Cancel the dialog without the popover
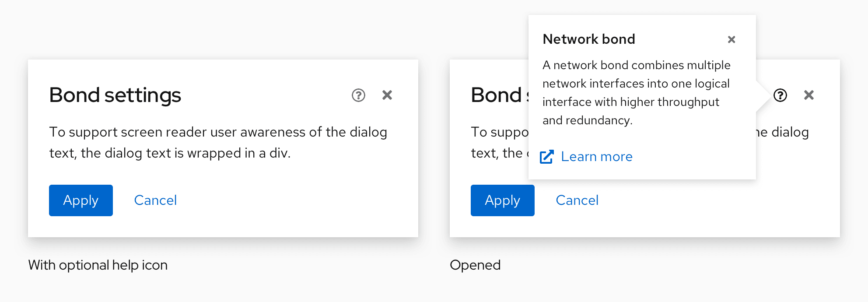The height and width of the screenshot is (302, 868). (x=155, y=200)
